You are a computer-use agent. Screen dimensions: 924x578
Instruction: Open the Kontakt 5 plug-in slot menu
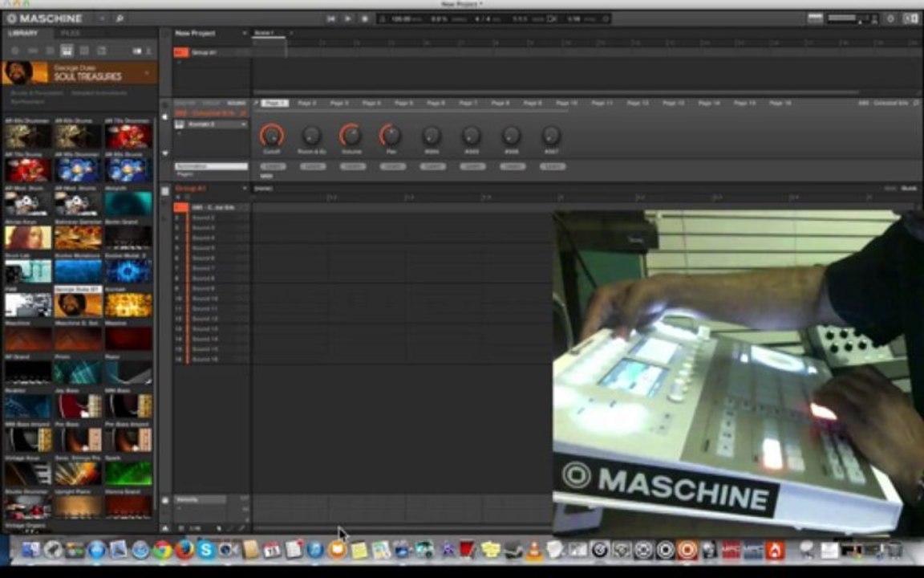point(243,124)
